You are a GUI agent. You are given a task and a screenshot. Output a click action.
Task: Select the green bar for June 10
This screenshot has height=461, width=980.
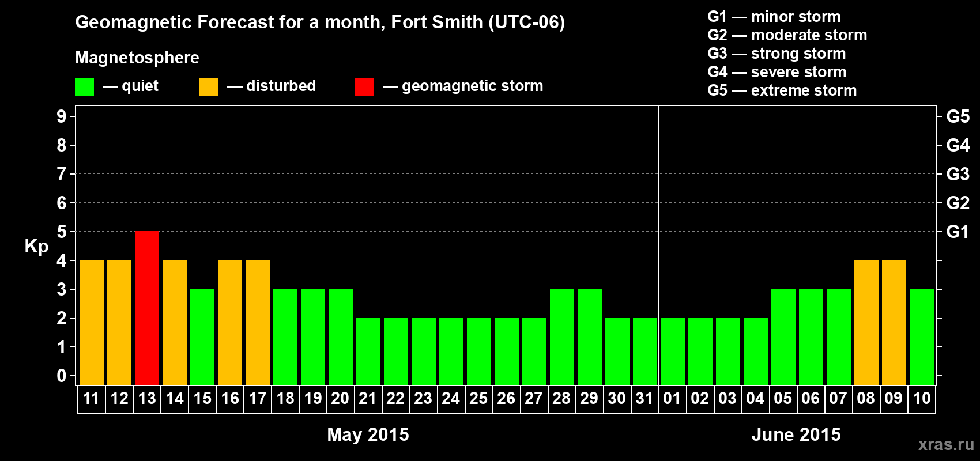click(x=922, y=337)
